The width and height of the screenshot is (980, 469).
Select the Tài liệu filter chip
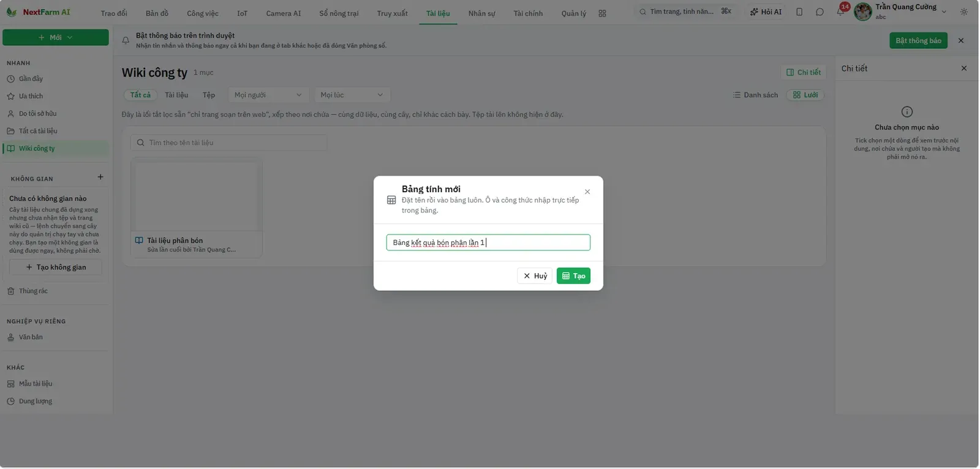[176, 95]
